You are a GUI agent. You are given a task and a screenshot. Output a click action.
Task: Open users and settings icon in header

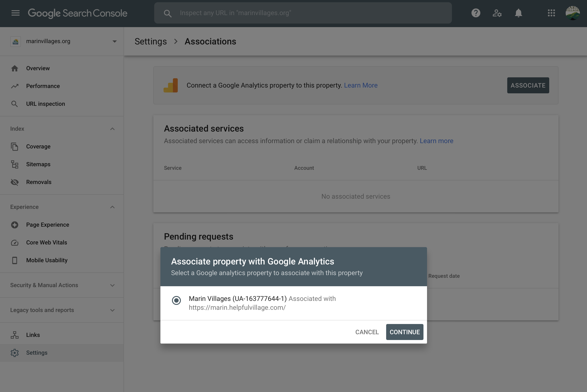[x=497, y=13]
